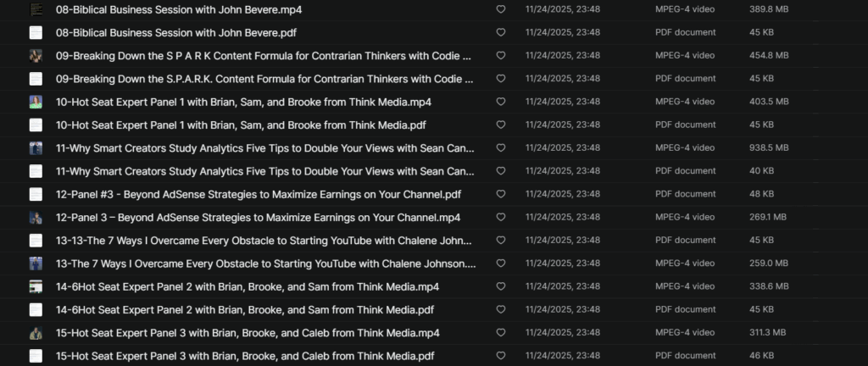Heart the 40 KB Sean Cannell PDF row
This screenshot has height=366, width=868.
[500, 171]
